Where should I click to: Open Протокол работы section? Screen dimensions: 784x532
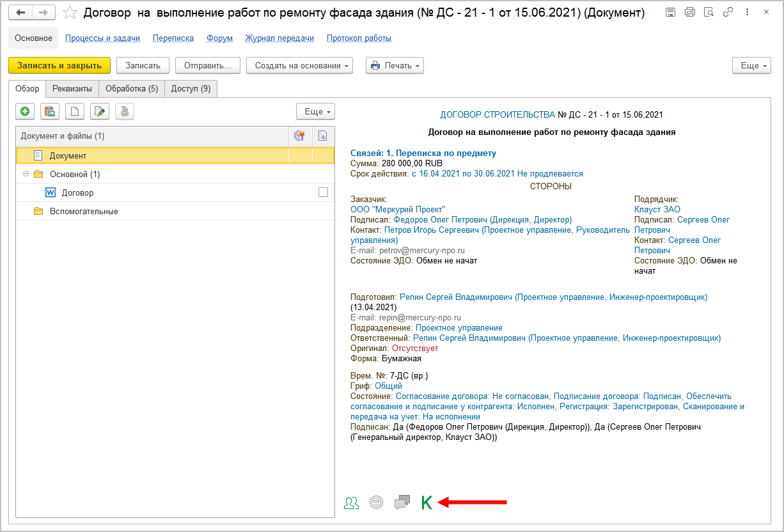point(359,38)
